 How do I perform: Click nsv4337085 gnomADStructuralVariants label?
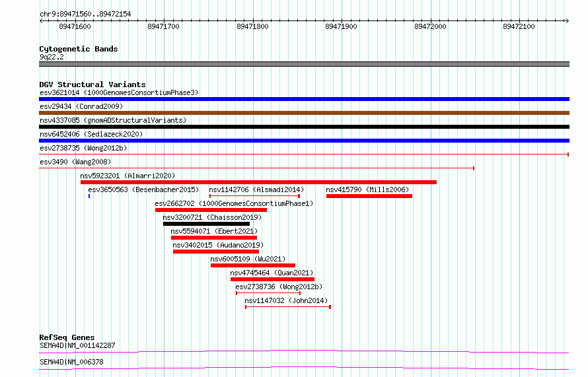pos(113,120)
